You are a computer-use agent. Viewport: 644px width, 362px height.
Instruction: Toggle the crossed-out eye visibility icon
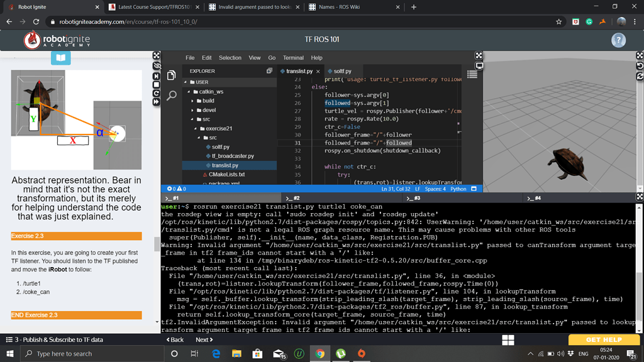[x=157, y=66]
